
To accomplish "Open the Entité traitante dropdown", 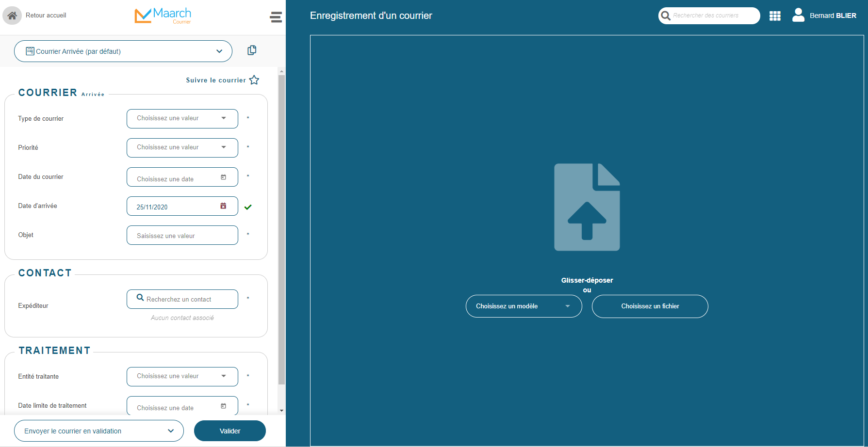I will coord(182,376).
